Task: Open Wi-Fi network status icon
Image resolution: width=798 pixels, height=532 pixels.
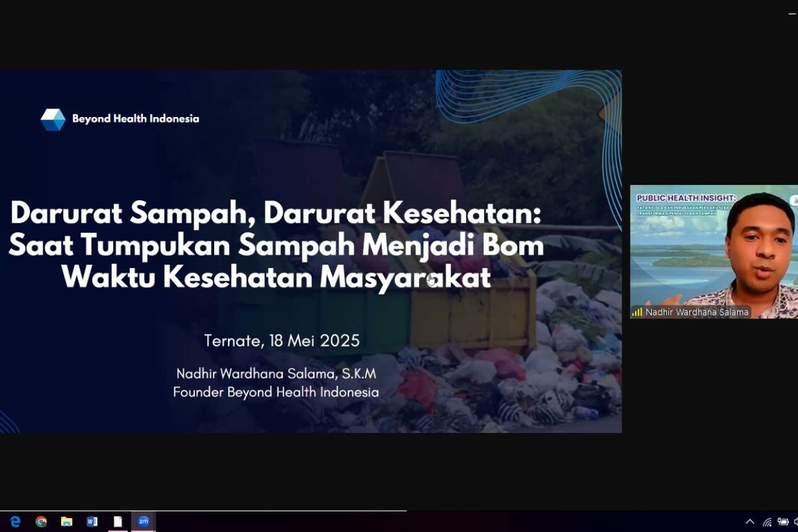Action: point(767,522)
